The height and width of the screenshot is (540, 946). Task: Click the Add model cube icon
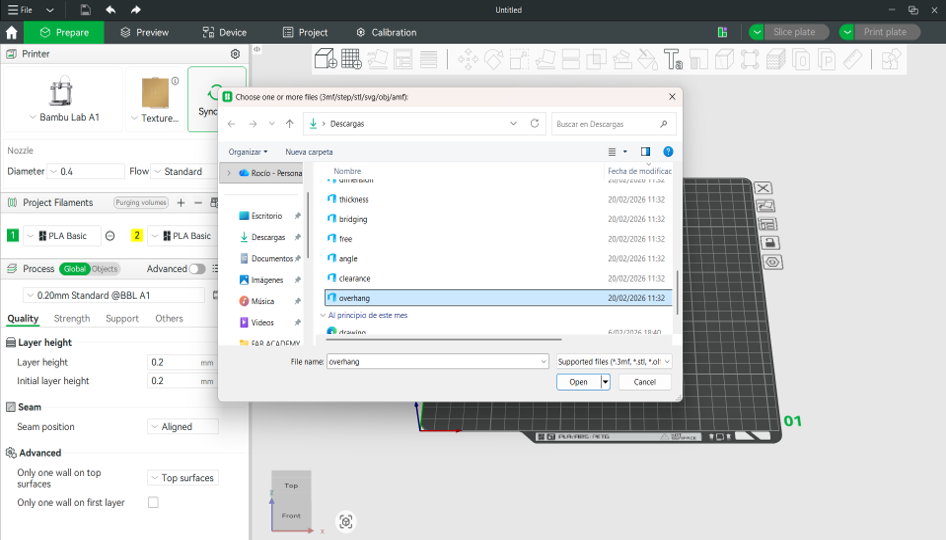326,59
